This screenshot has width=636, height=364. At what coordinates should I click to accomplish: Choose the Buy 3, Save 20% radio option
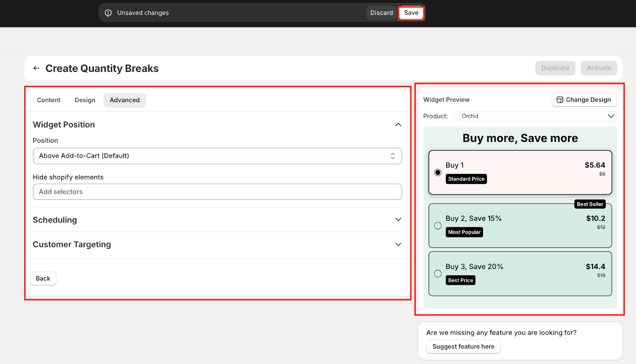pyautogui.click(x=438, y=274)
